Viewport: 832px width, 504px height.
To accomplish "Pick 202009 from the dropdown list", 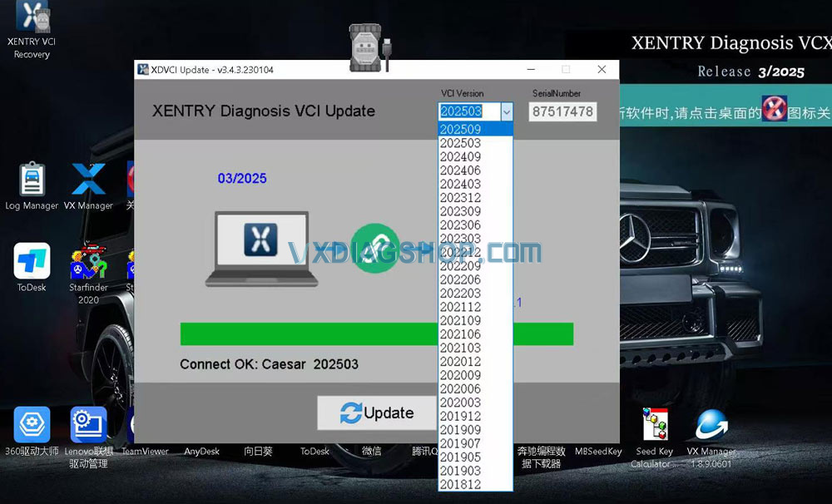I will tap(475, 375).
